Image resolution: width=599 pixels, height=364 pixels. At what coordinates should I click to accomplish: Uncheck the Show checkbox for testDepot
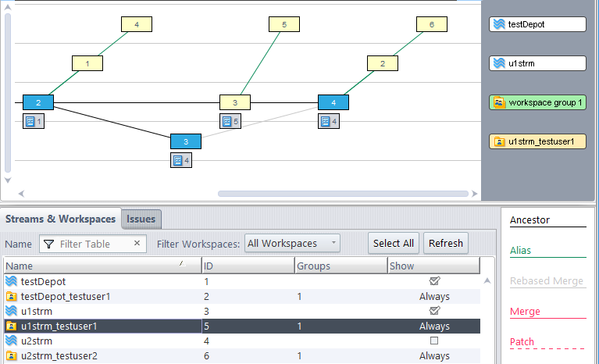click(x=434, y=281)
